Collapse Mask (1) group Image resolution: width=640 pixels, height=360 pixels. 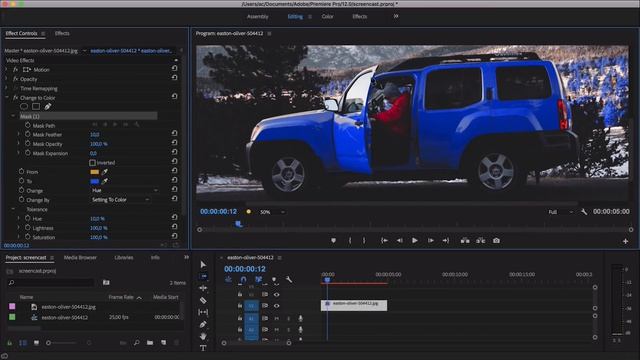pyautogui.click(x=13, y=116)
